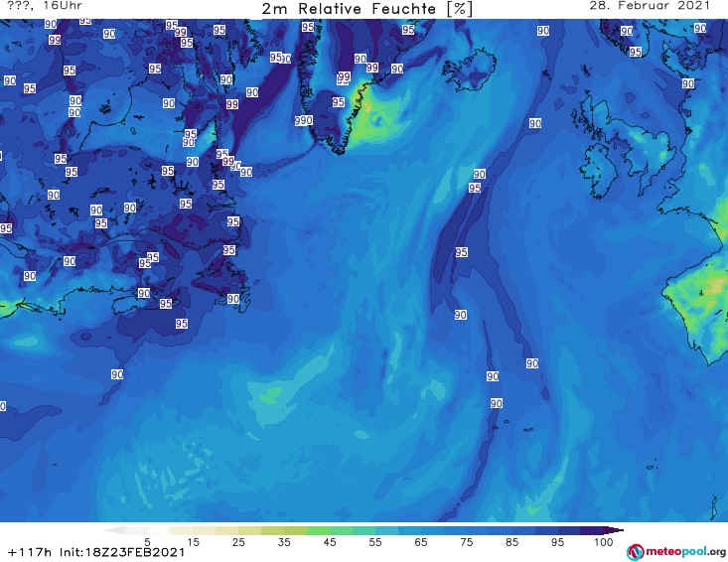Click the '100' tick label on the color bar
The height and width of the screenshot is (562, 728).
click(604, 542)
